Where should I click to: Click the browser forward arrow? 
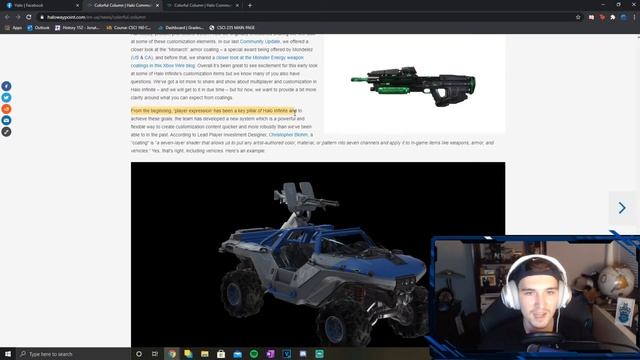(x=18, y=17)
